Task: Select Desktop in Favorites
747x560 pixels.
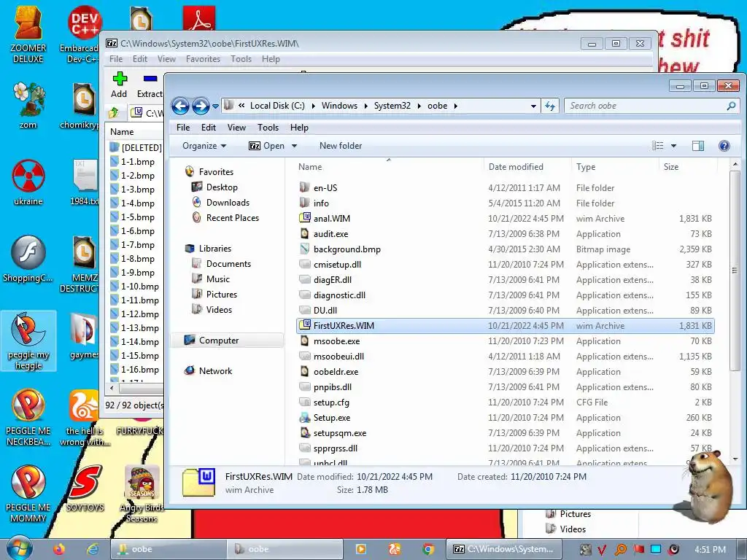Action: (x=214, y=187)
